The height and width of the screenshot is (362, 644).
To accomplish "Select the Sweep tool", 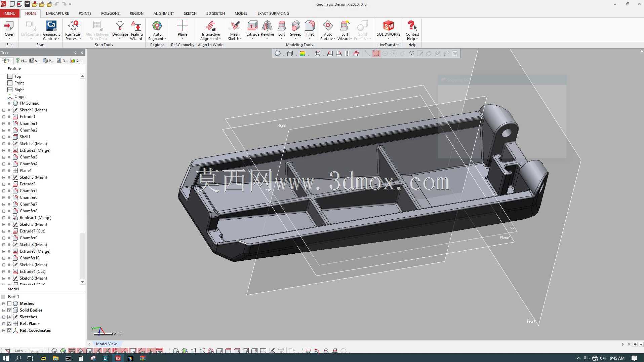I will click(295, 29).
